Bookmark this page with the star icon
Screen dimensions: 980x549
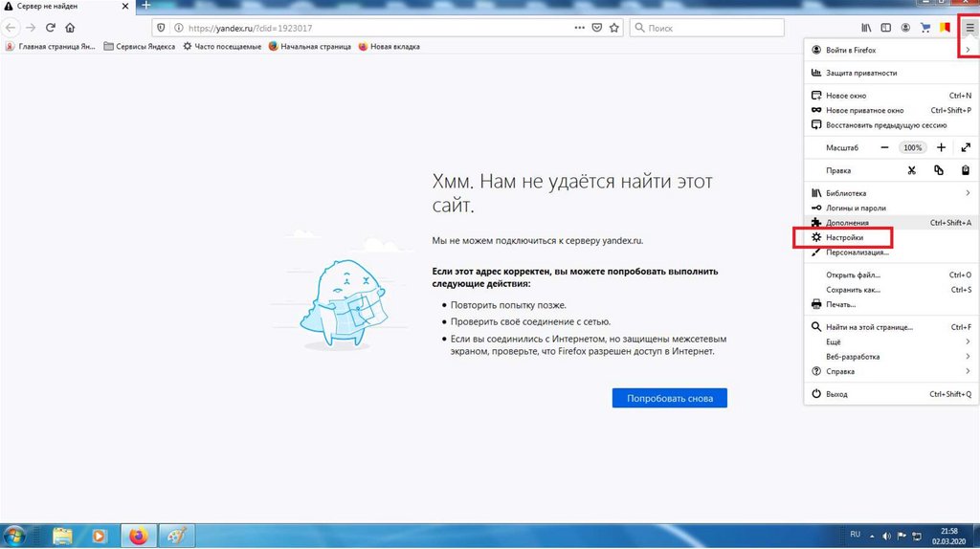coord(614,28)
